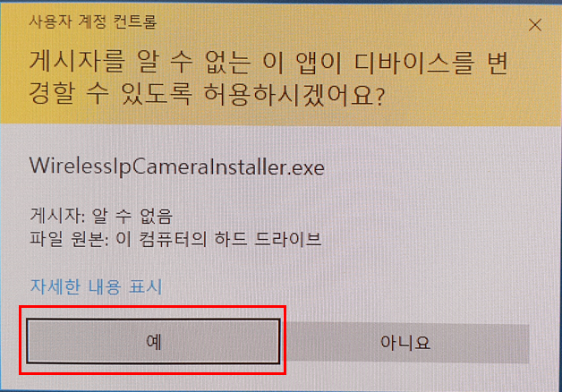Click the 허용하시겠어요? question text
The width and height of the screenshot is (562, 392).
[294, 95]
